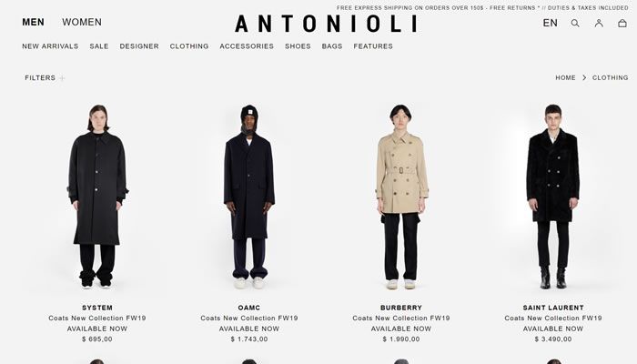
Task: Go to the SHOES category
Action: [x=298, y=46]
